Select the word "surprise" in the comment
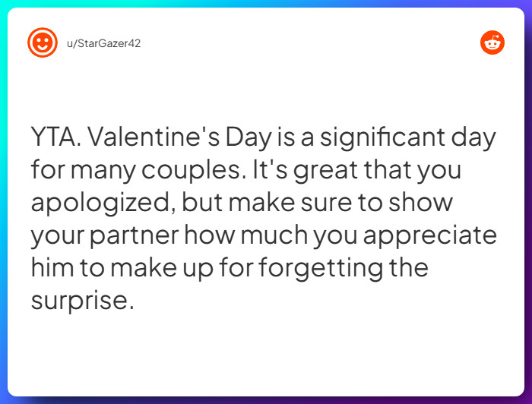Image resolution: width=532 pixels, height=404 pixels. (80, 301)
